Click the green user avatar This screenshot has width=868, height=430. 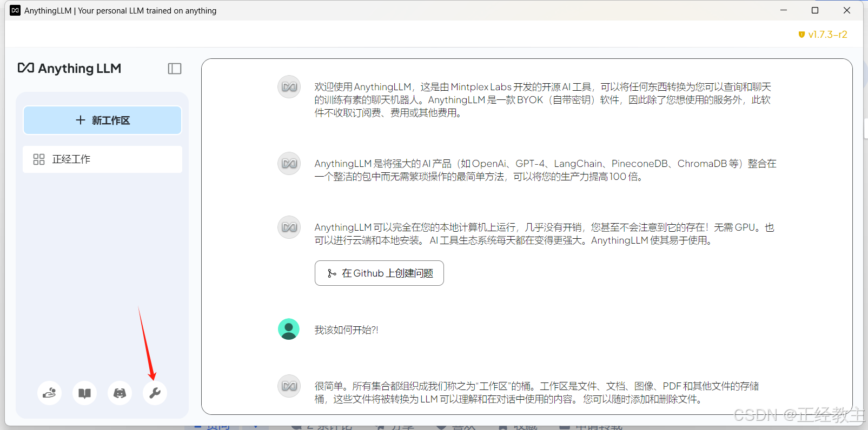(289, 329)
